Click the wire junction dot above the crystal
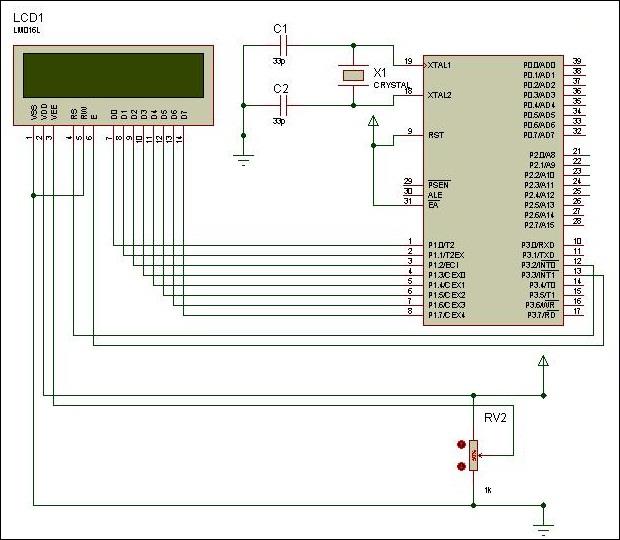Viewport: 620px width, 540px height. click(353, 46)
